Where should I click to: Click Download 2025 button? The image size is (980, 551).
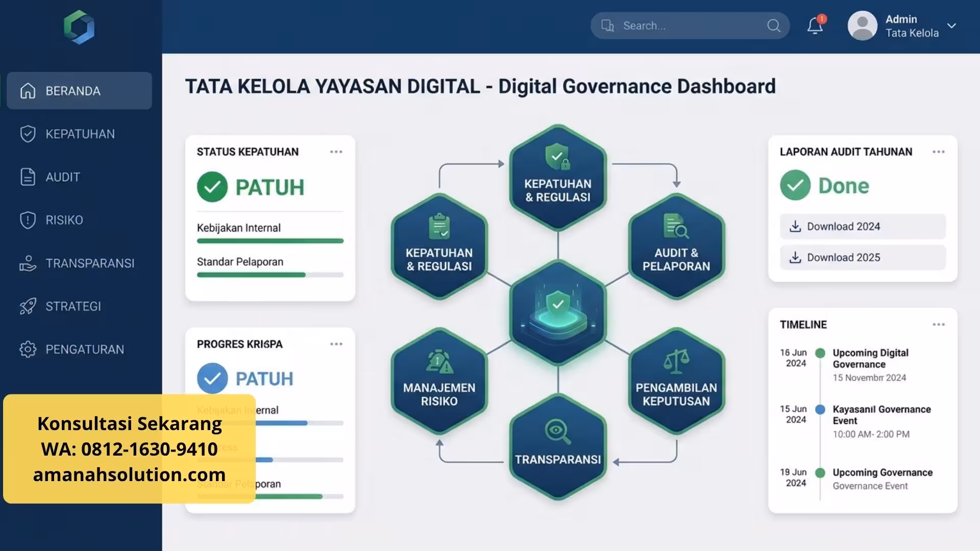(863, 258)
